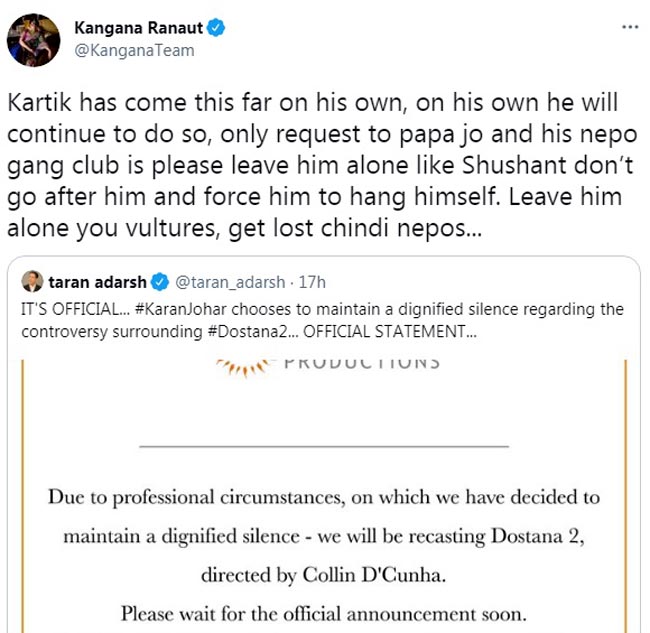
Task: Open the tweet's three-dot more options
Action: coord(629,28)
